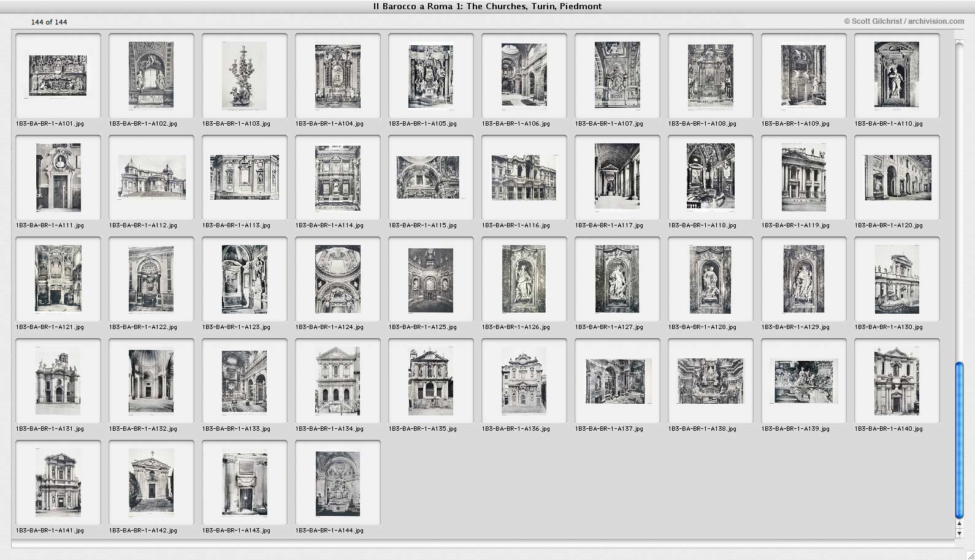
Task: Click filename label 1B3-BA-BR-1-A120.jpg
Action: pyautogui.click(x=889, y=225)
